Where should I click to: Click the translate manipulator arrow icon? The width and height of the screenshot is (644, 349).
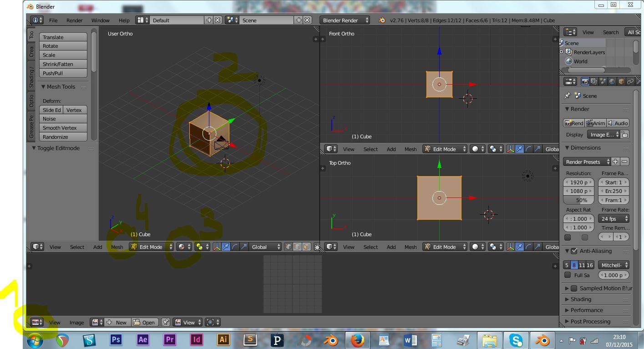(x=226, y=247)
